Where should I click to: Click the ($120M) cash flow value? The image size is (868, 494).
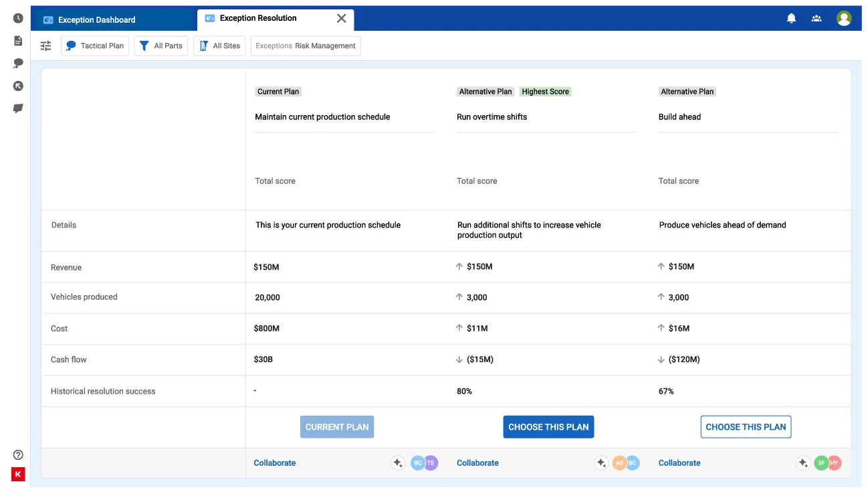684,359
